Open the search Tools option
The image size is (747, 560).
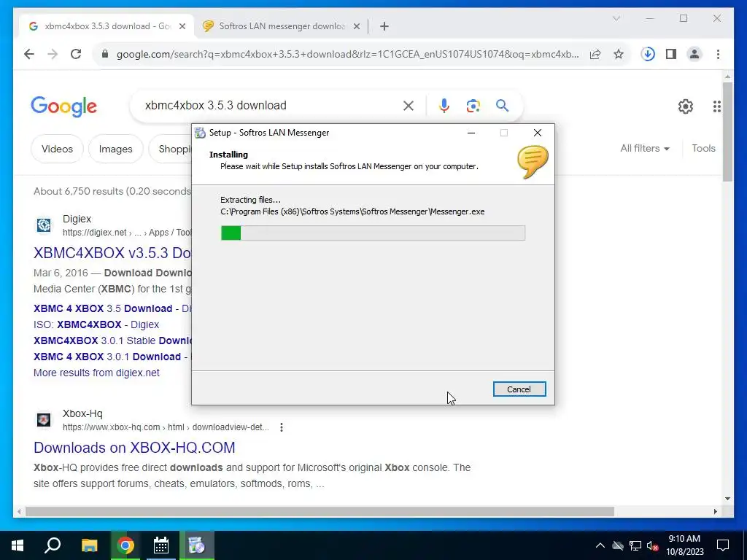tap(704, 149)
